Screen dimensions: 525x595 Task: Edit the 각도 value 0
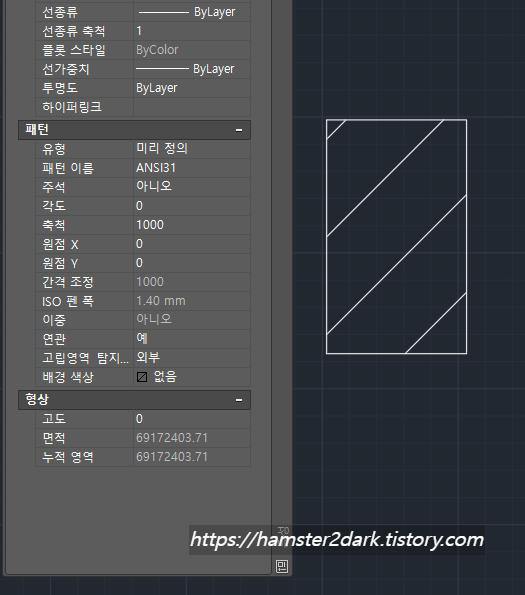pos(192,206)
